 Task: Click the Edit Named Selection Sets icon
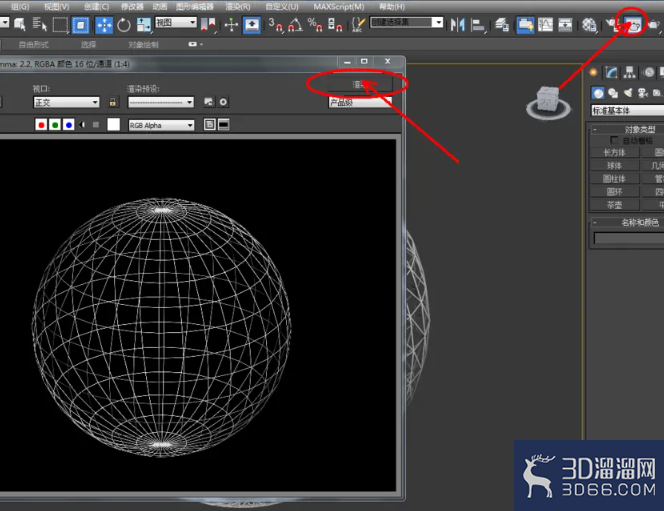(358, 25)
